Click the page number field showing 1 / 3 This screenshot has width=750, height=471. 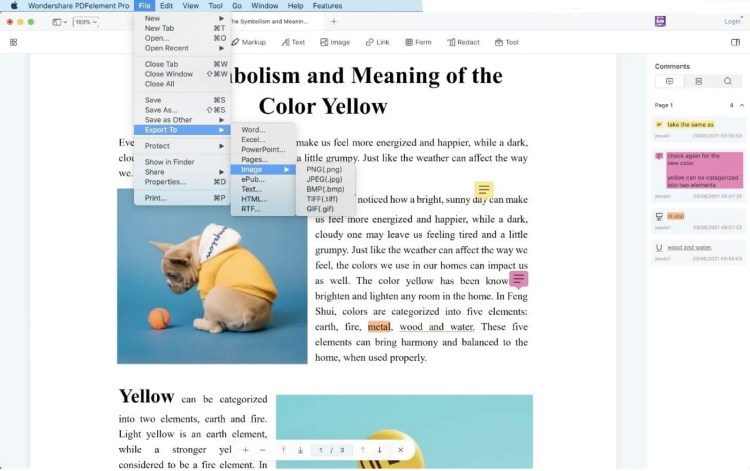(x=331, y=450)
